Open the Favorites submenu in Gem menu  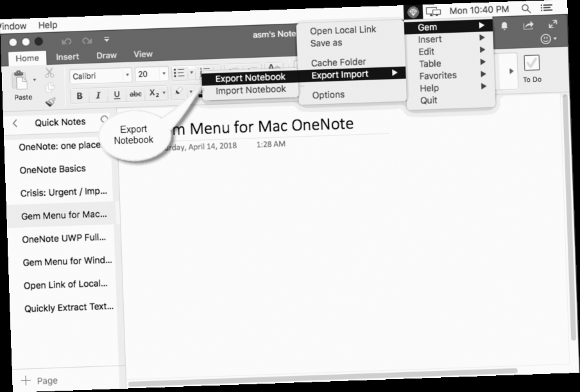pos(451,76)
